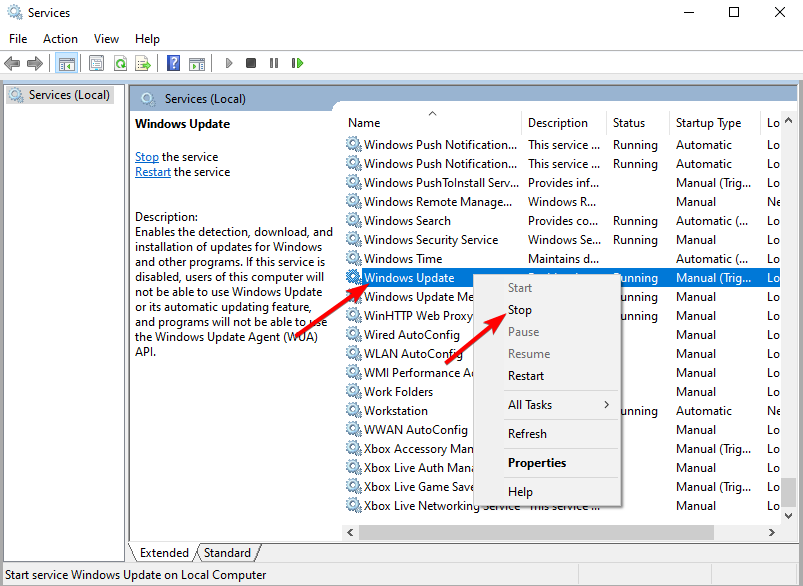Click gear icon of Windows PushToInstall Service

click(x=353, y=182)
